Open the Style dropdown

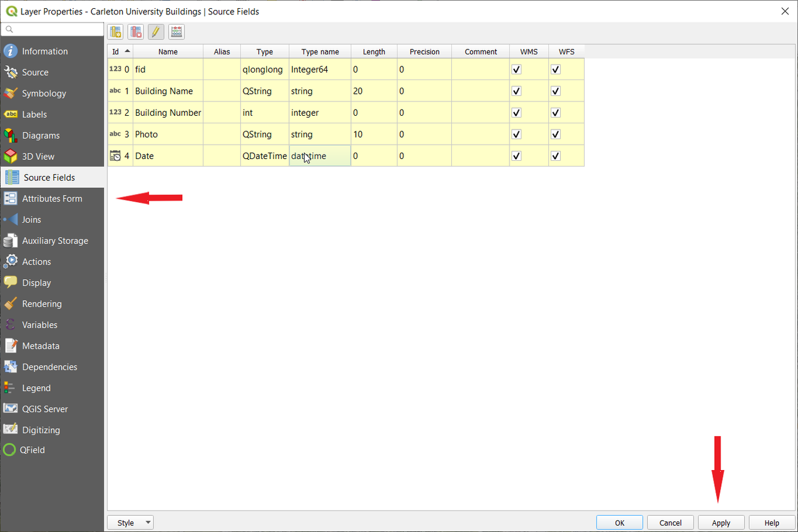pyautogui.click(x=130, y=522)
